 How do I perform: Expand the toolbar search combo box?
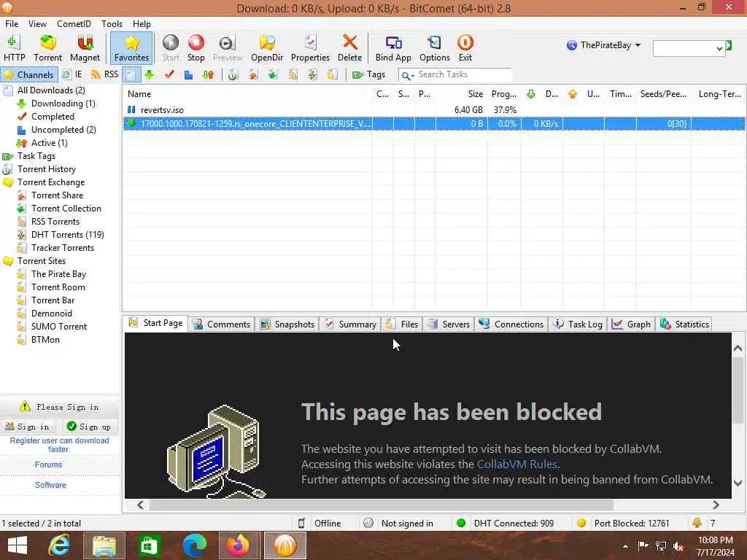click(x=719, y=48)
